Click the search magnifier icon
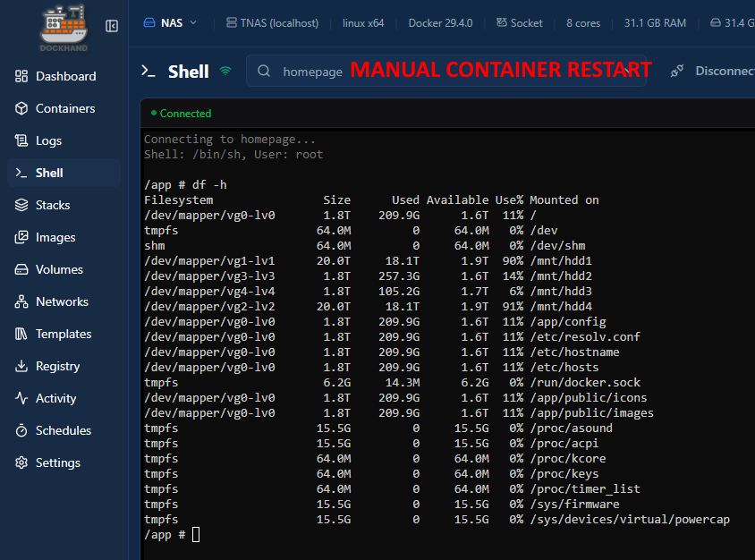Image resolution: width=755 pixels, height=560 pixels. [x=264, y=72]
